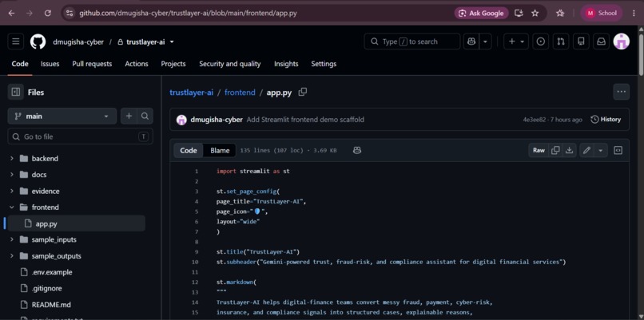Image resolution: width=644 pixels, height=320 pixels.
Task: Open the Projects tab
Action: tap(173, 64)
